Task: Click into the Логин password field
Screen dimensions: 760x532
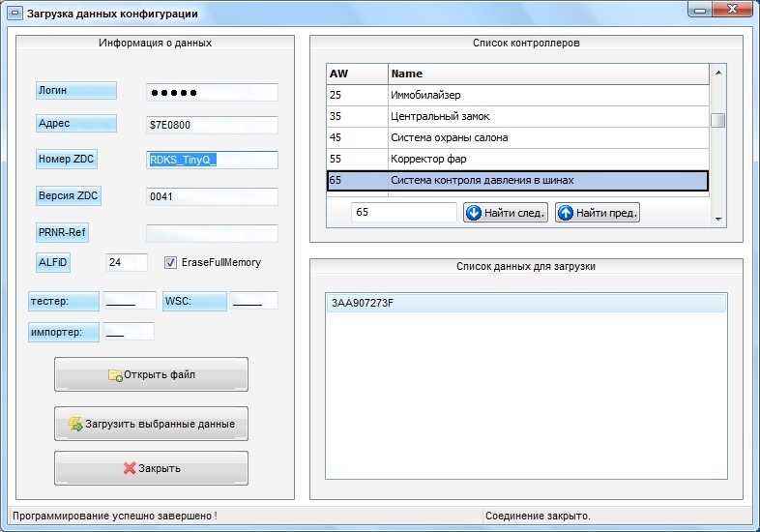Action: (x=212, y=92)
